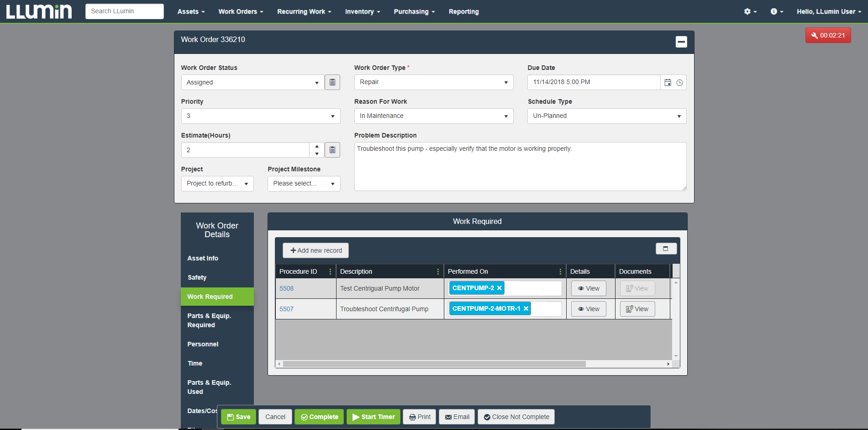Open the Procedure ID column options menu
Viewport: 868px width, 430px height.
coord(331,271)
